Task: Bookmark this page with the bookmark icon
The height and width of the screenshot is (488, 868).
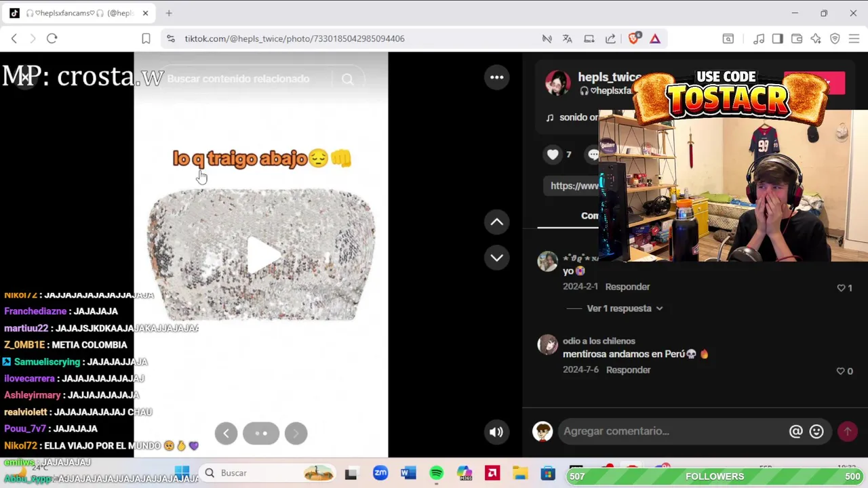Action: tap(146, 39)
